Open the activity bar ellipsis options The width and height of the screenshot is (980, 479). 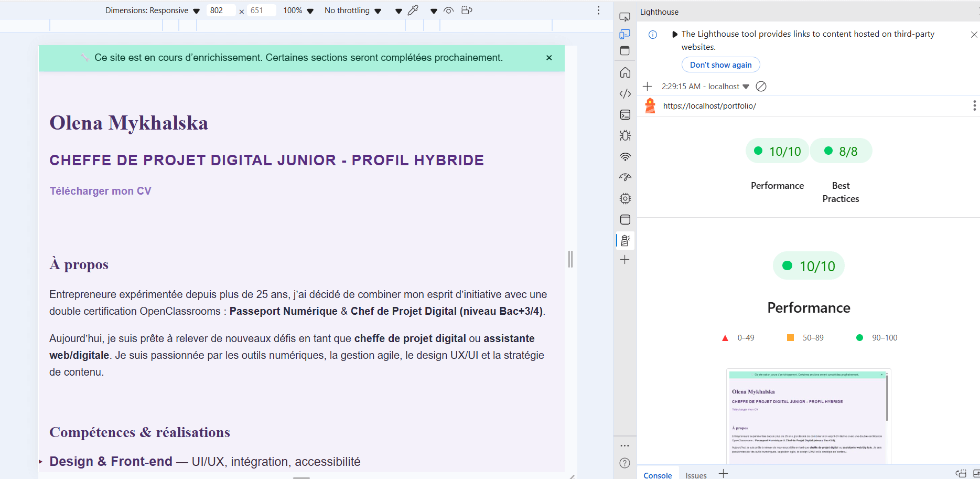(624, 445)
